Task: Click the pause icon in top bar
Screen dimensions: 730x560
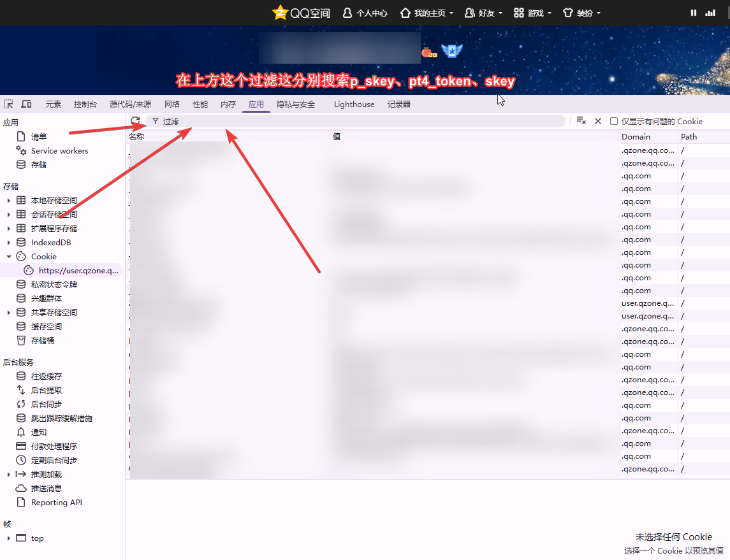Action: tap(694, 13)
